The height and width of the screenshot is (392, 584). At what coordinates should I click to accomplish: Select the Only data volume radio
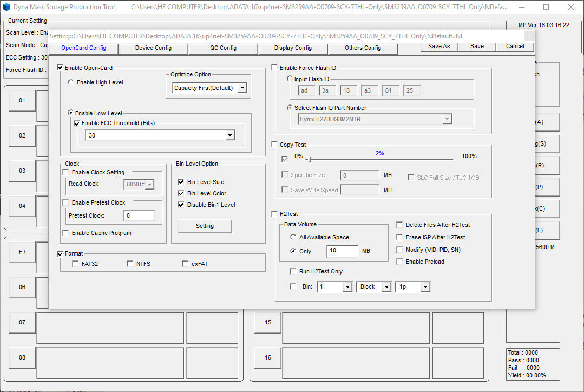coord(293,251)
